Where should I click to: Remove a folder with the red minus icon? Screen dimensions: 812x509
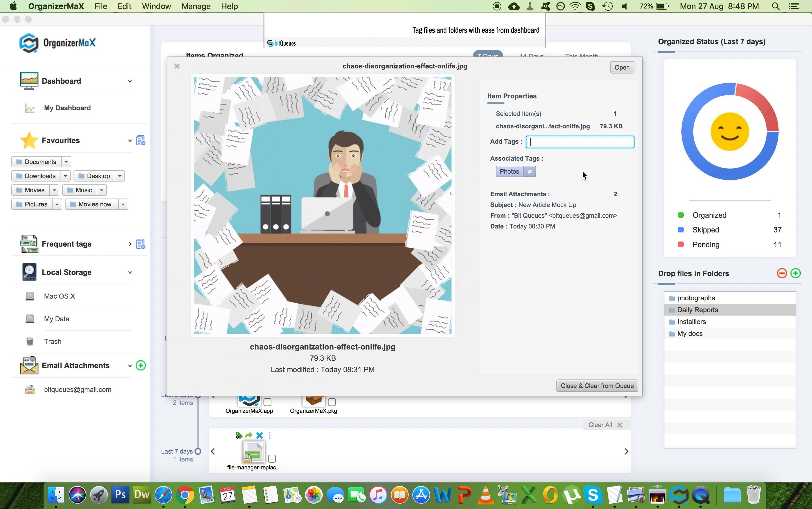point(782,273)
